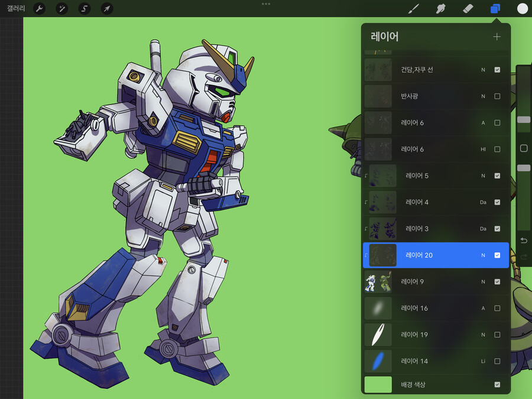The image size is (532, 399).
Task: Show the 레이어 19 layer
Action: [x=497, y=335]
